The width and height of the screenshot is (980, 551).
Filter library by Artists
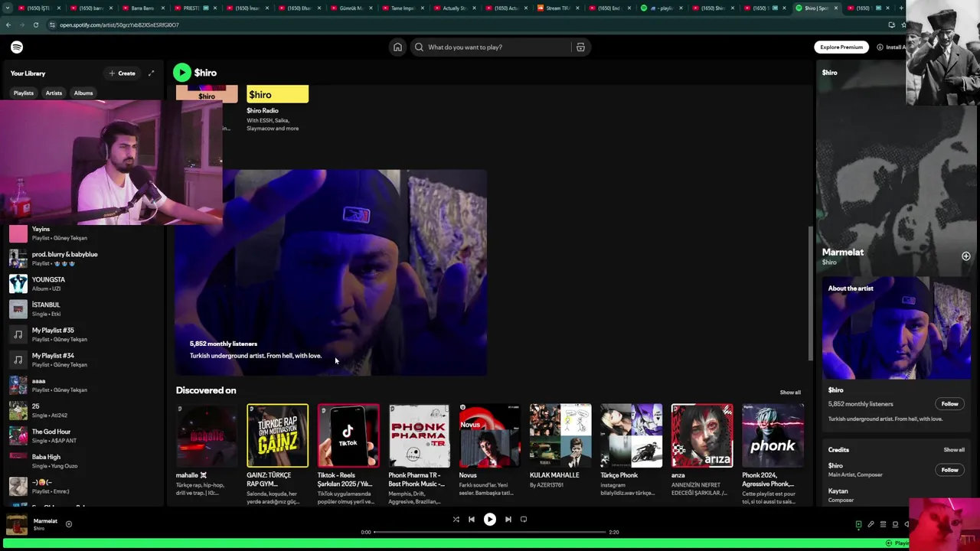pyautogui.click(x=54, y=93)
